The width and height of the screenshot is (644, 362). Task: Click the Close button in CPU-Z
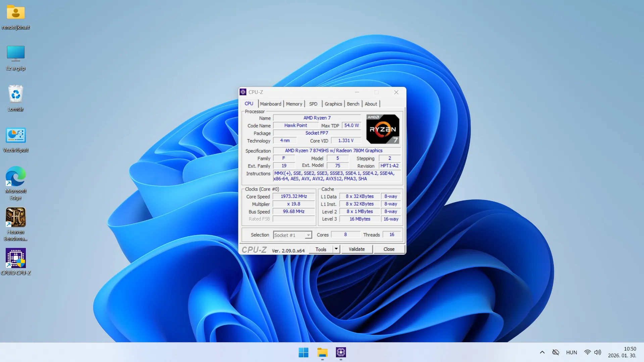pos(389,249)
